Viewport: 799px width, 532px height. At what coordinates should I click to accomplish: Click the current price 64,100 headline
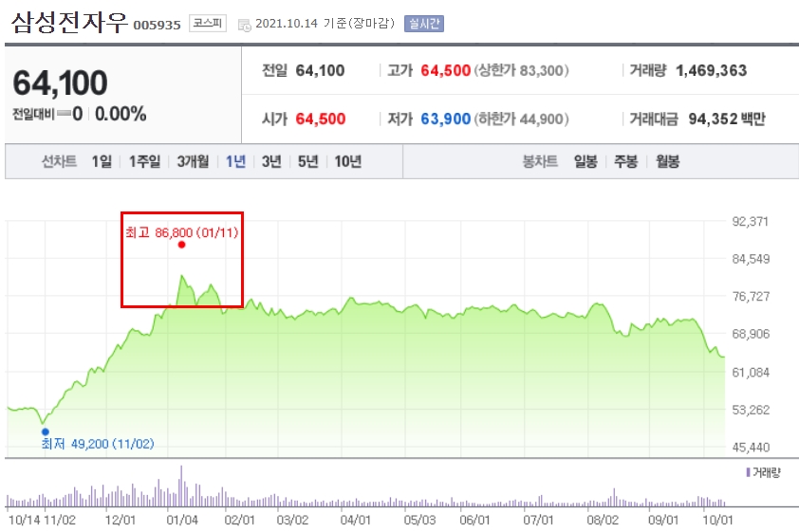(60, 83)
